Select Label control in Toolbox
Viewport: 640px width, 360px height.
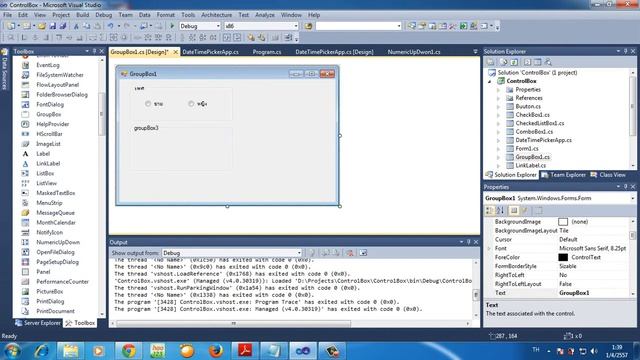(43, 153)
